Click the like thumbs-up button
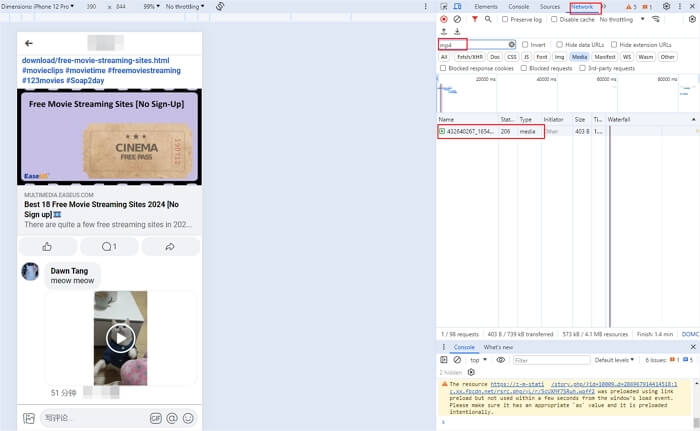This screenshot has width=700, height=431. [47, 246]
